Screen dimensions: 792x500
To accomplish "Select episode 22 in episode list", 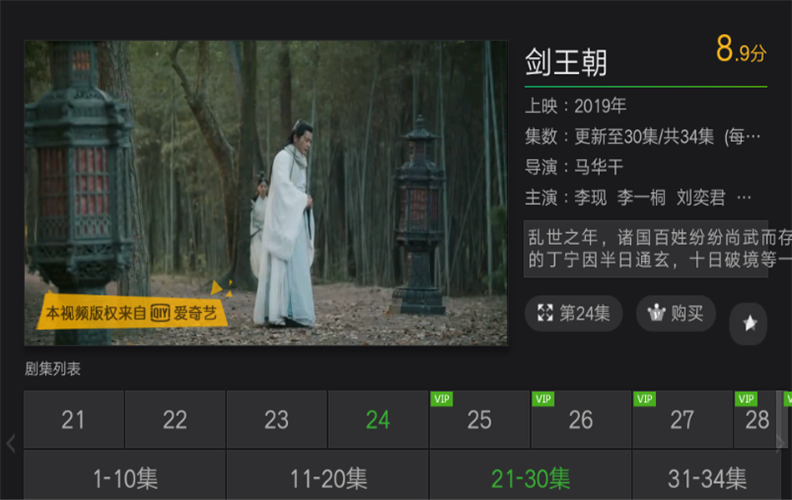I will tap(175, 419).
